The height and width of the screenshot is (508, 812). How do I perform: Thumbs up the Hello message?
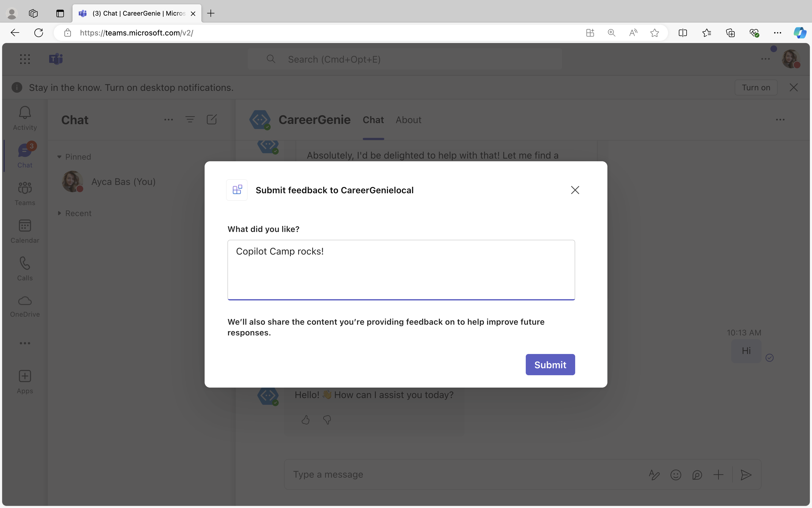(x=305, y=420)
